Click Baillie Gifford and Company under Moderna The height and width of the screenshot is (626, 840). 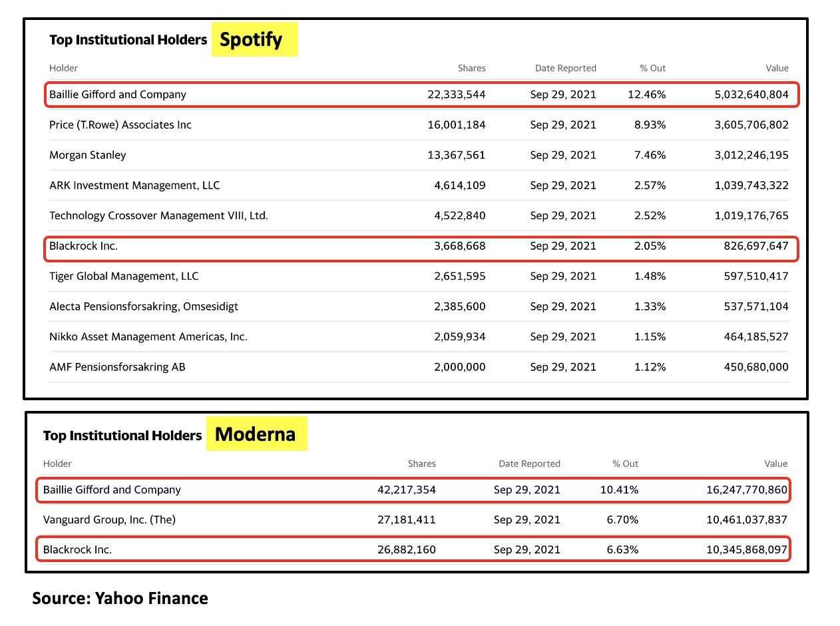coord(112,489)
